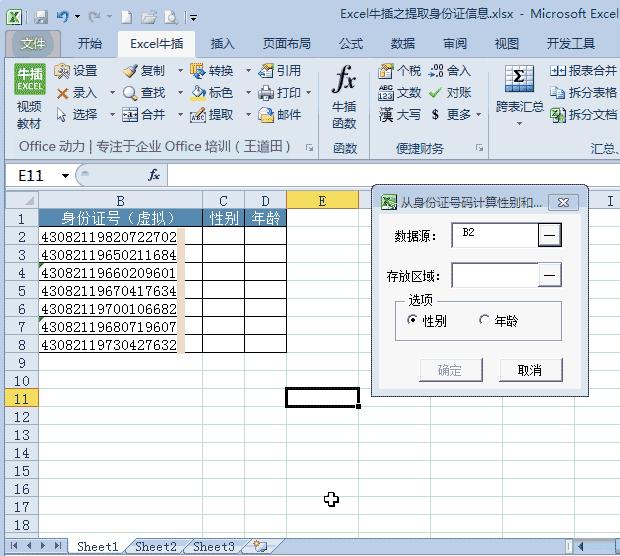620x556 pixels.
Task: Click the Undo arrow icon
Action: pyautogui.click(x=63, y=17)
